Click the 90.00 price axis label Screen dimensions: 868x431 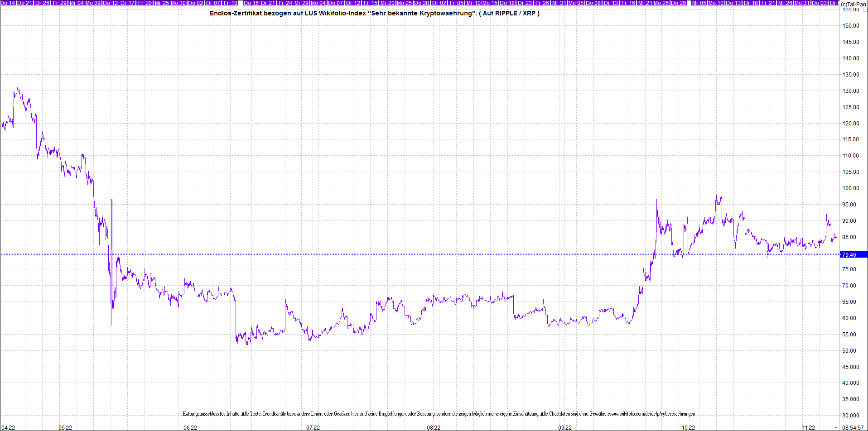[849, 221]
